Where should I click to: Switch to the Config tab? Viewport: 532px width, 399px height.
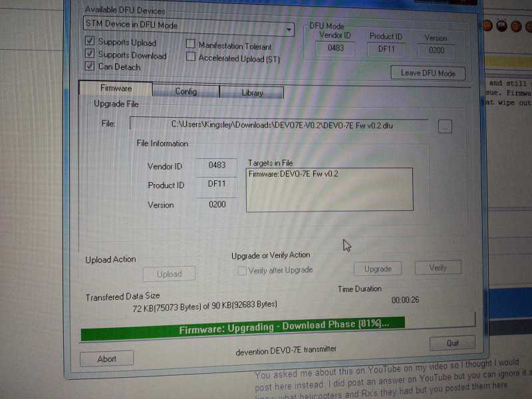(x=186, y=91)
